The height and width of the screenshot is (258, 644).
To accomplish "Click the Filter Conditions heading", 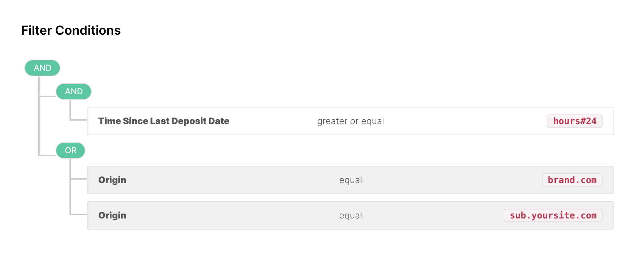I will (x=71, y=31).
